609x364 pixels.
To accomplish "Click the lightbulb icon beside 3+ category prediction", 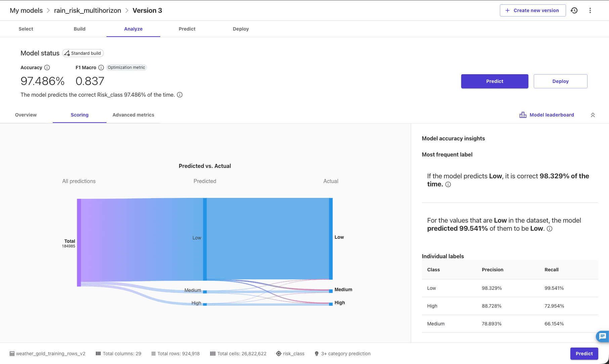I will point(316,354).
